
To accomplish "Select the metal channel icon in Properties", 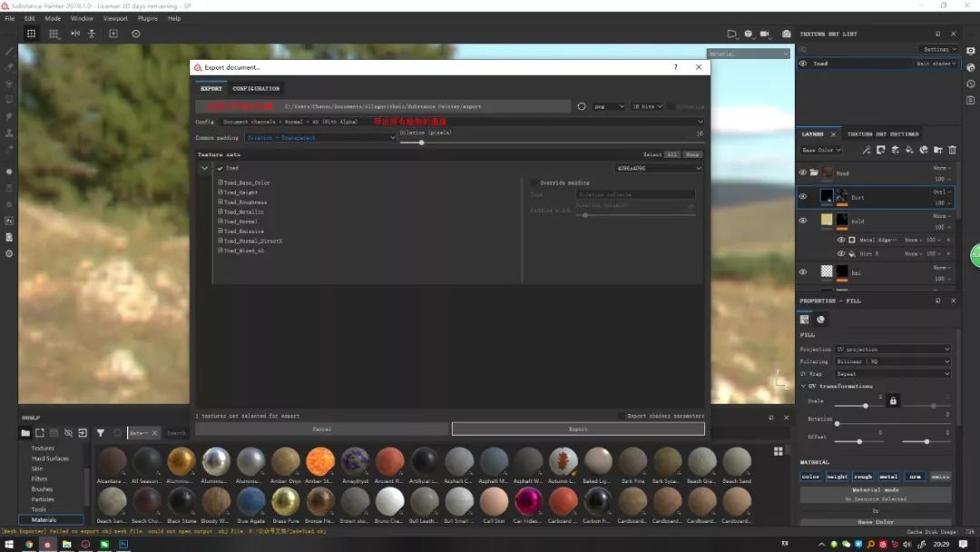I will [888, 476].
